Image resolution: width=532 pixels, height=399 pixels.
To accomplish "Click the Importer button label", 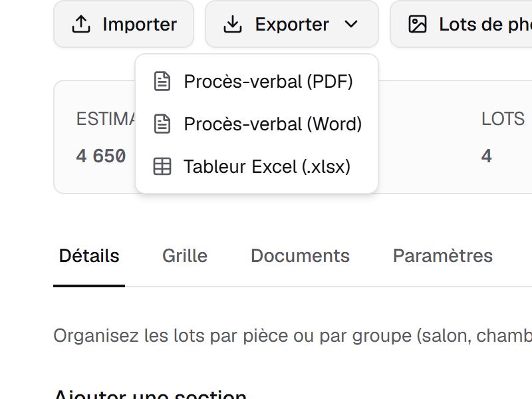I will click(140, 25).
